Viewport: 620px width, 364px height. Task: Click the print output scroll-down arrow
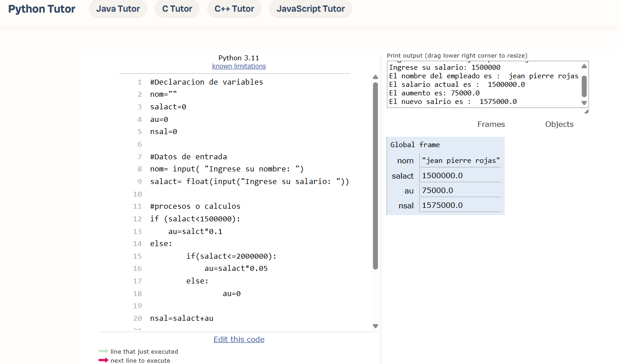584,103
